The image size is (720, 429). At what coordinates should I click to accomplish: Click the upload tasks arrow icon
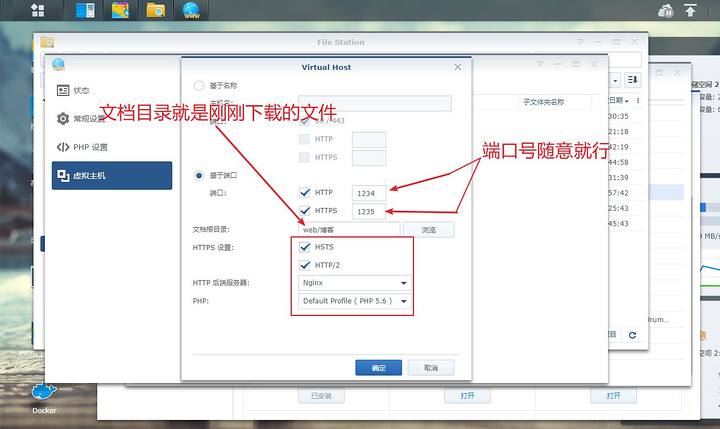[x=690, y=10]
